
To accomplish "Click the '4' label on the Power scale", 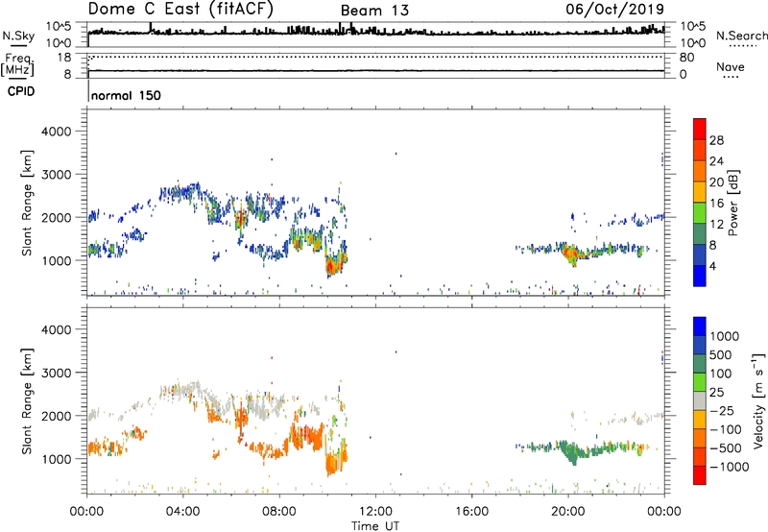I will tap(713, 267).
